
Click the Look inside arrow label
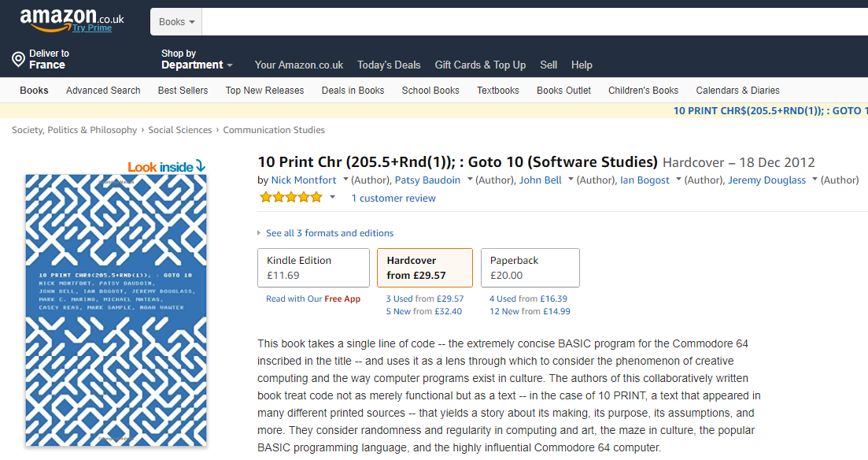[167, 167]
